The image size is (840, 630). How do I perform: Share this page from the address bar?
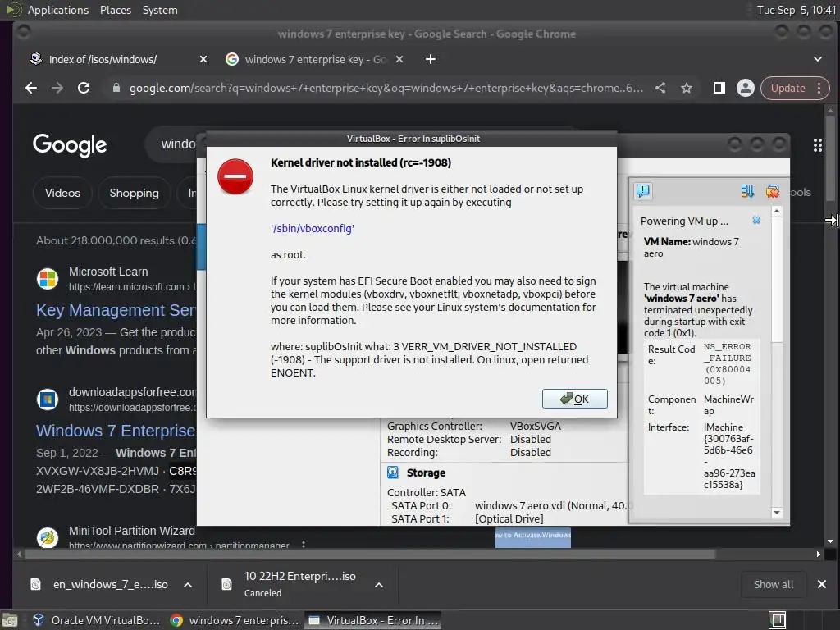[x=660, y=88]
